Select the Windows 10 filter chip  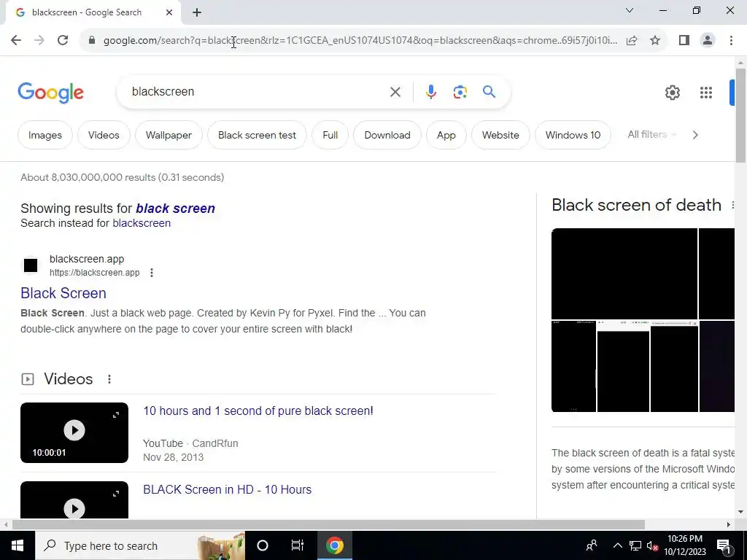pos(573,135)
